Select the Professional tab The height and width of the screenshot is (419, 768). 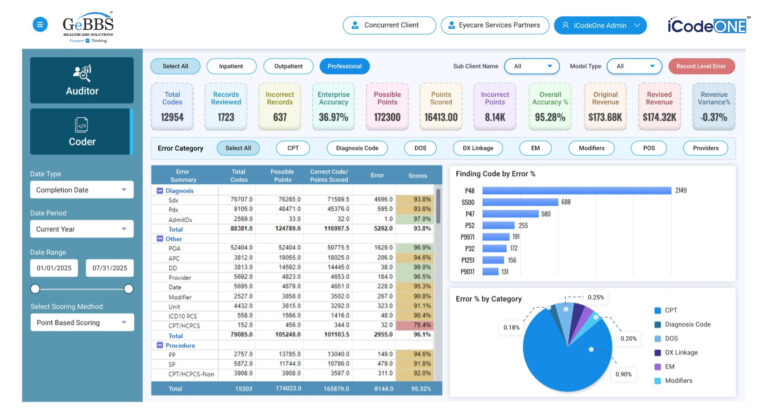click(x=345, y=66)
